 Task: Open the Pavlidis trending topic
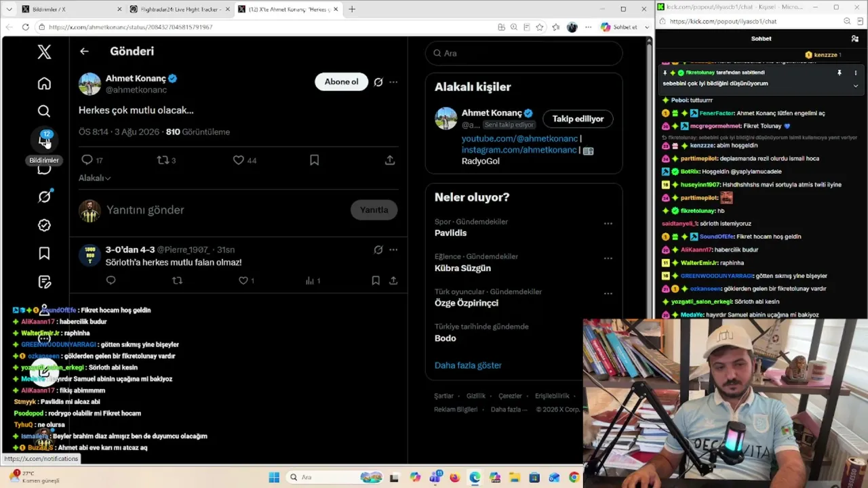(x=450, y=233)
